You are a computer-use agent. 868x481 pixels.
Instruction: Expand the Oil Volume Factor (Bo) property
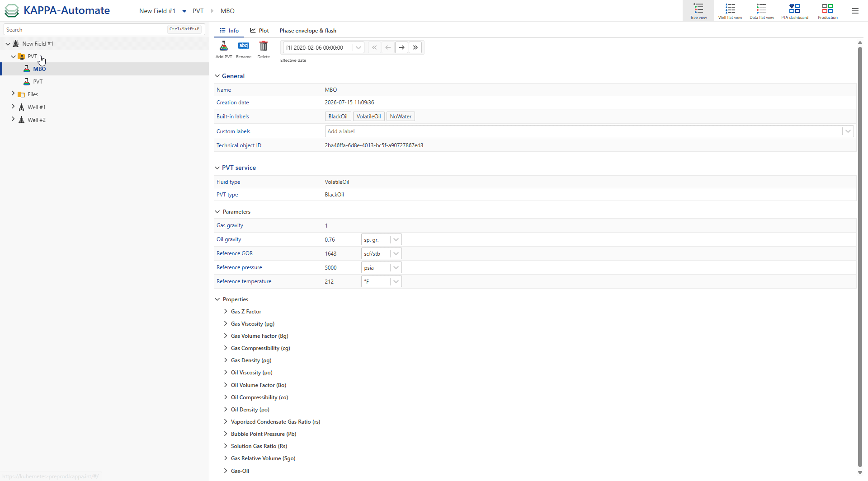[226, 385]
